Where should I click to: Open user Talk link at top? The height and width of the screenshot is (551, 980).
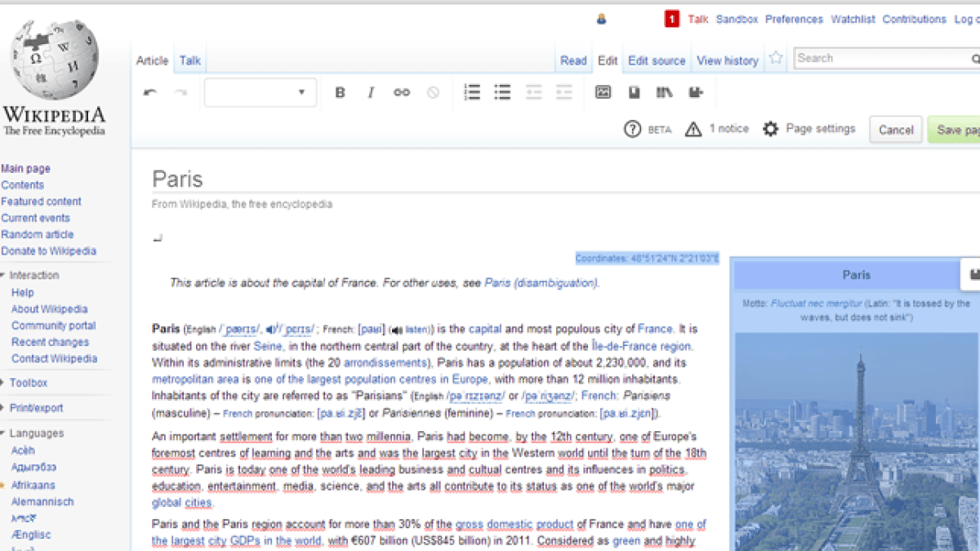698,19
